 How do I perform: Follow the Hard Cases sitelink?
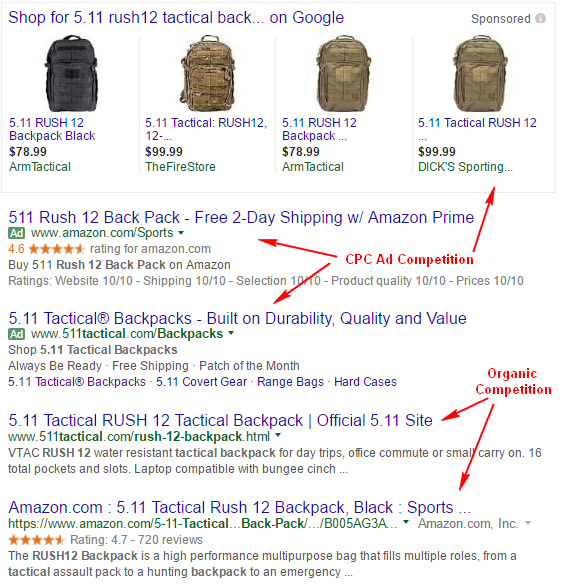click(x=365, y=382)
